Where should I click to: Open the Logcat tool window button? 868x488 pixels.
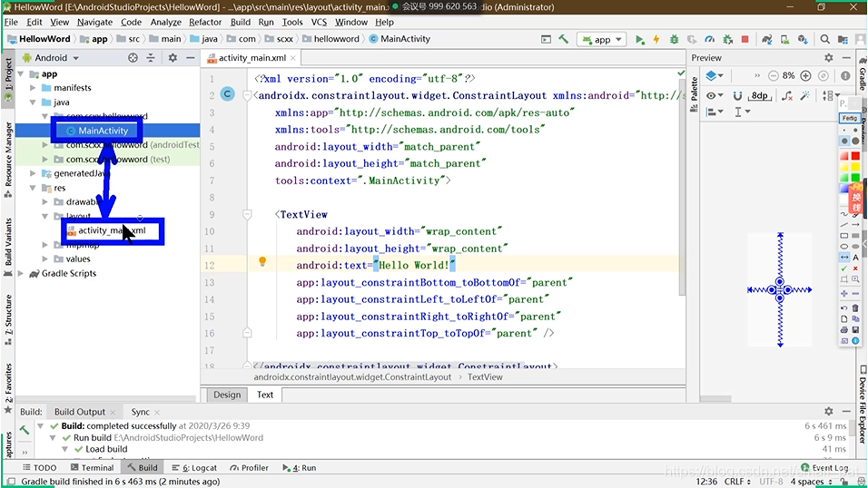click(194, 467)
